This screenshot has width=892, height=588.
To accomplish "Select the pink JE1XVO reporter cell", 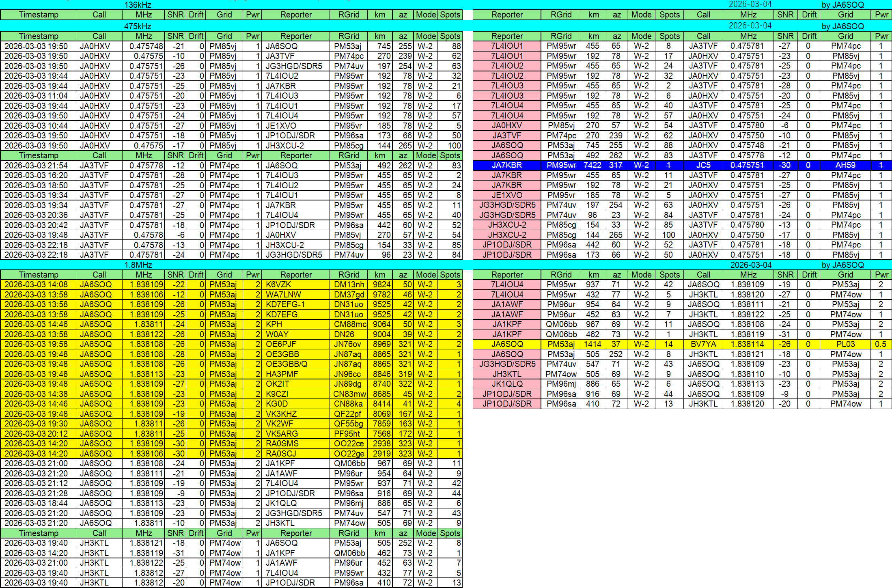I will pos(506,195).
